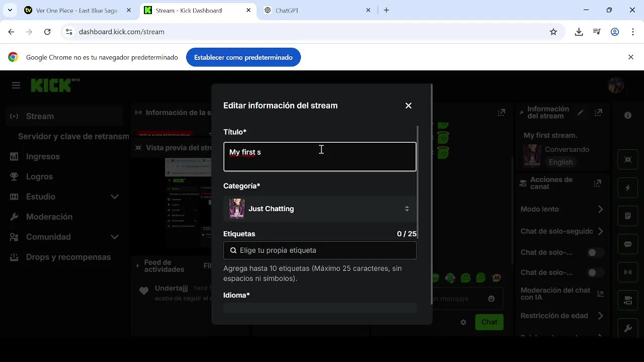The width and height of the screenshot is (644, 362).
Task: Open the Kick sidebar hamburger menu
Action: [16, 85]
